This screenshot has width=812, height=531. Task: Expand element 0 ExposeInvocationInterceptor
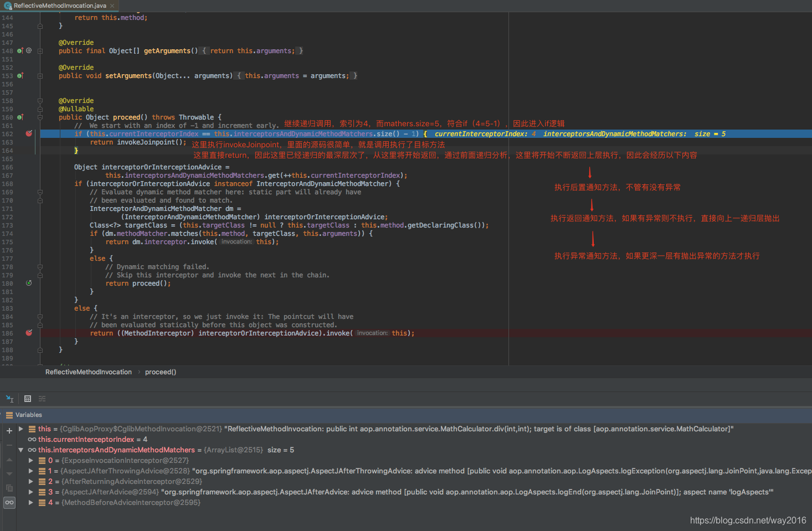(31, 461)
